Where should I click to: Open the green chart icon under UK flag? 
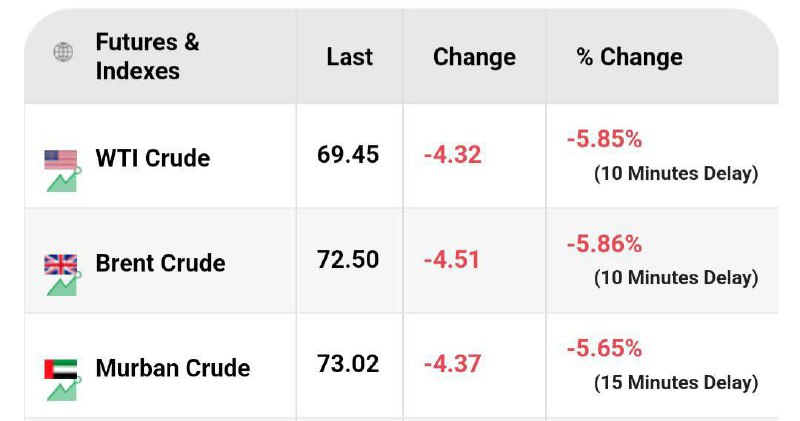click(63, 285)
